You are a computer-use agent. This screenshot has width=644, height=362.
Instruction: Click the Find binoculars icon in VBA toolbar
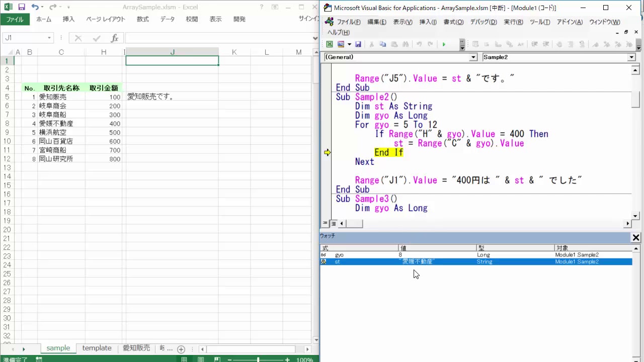pyautogui.click(x=406, y=44)
